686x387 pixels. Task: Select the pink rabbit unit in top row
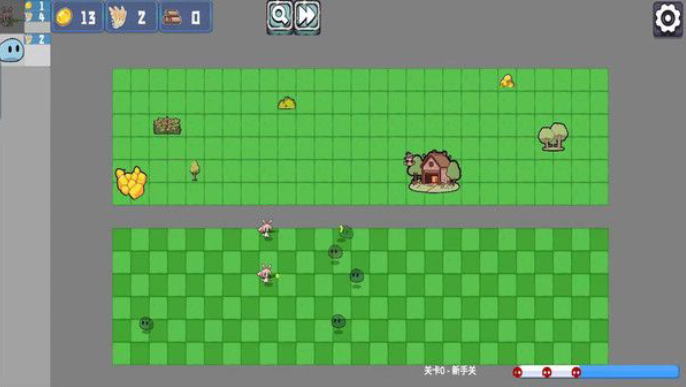(x=266, y=229)
